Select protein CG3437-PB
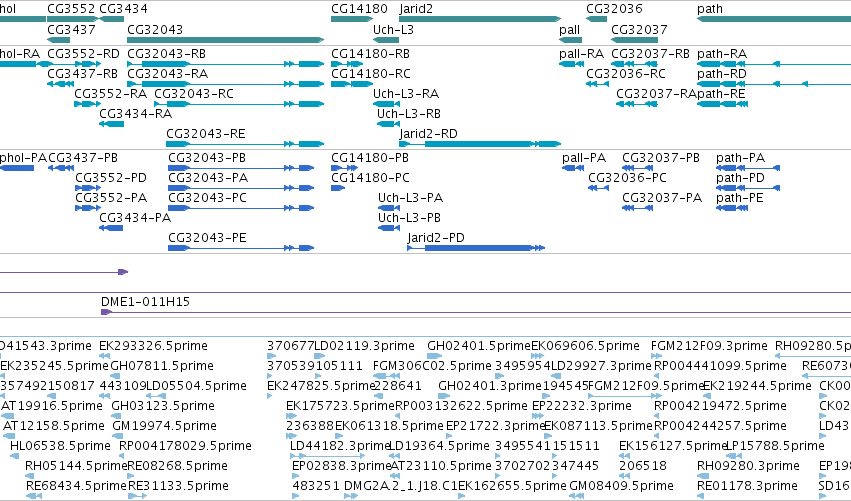Image resolution: width=851 pixels, height=501 pixels. (x=83, y=158)
